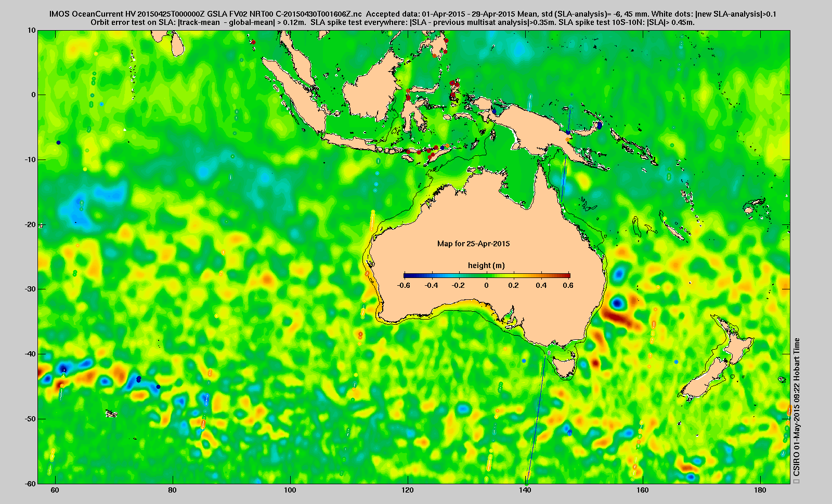The height and width of the screenshot is (504, 832).
Task: Click longitude tick label '160'
Action: coord(643,490)
